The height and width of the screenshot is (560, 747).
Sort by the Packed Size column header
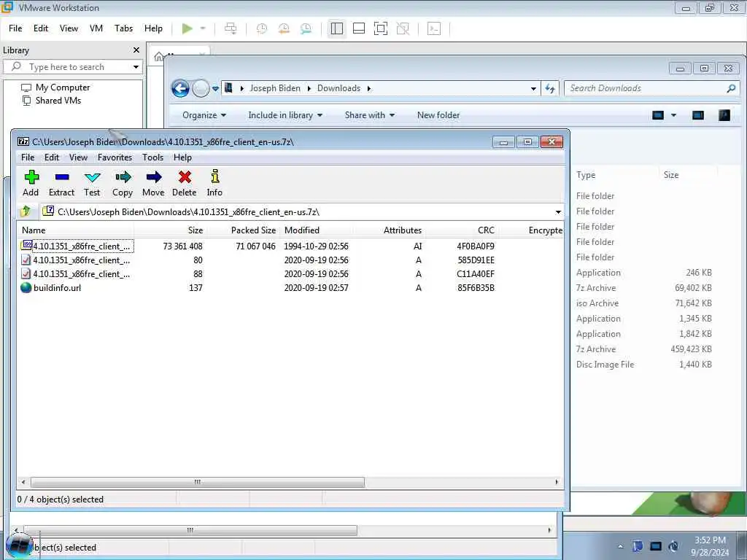click(253, 230)
